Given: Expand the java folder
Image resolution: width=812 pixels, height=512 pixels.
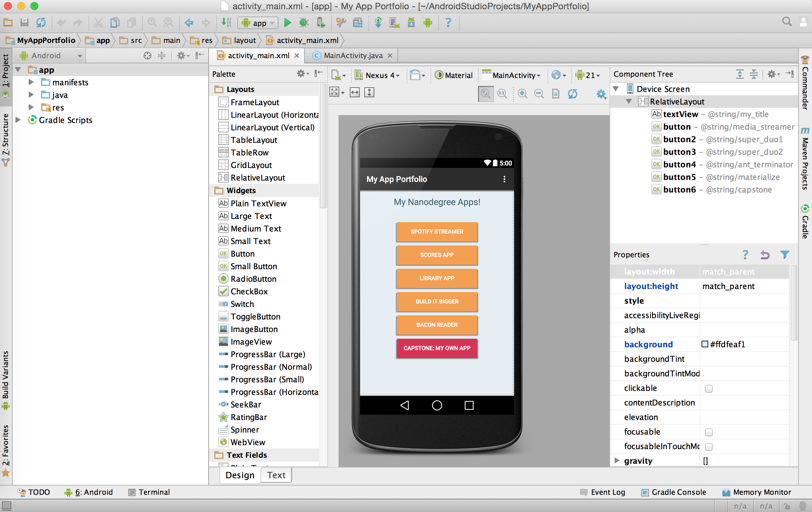Looking at the screenshot, I should point(31,95).
